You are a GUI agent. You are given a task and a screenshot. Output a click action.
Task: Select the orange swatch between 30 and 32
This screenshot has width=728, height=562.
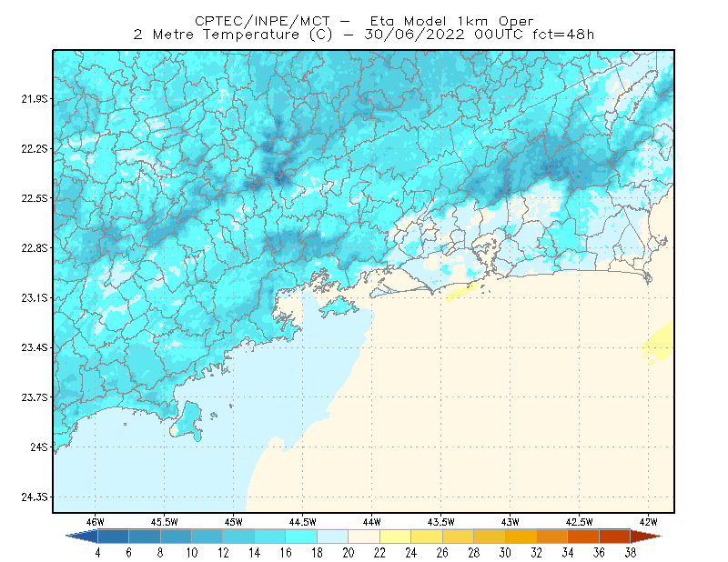(x=521, y=537)
